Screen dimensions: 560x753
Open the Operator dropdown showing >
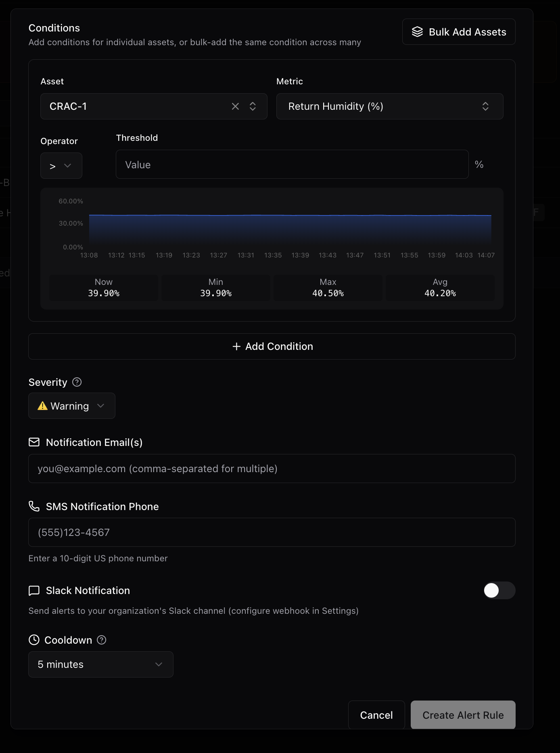pyautogui.click(x=61, y=165)
